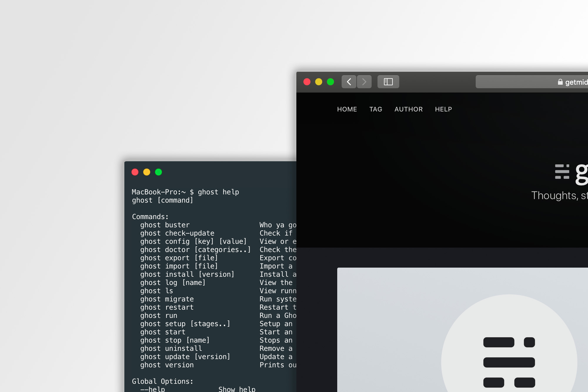Click the 'ghost import [file]' line
588x392 pixels.
[x=179, y=266]
